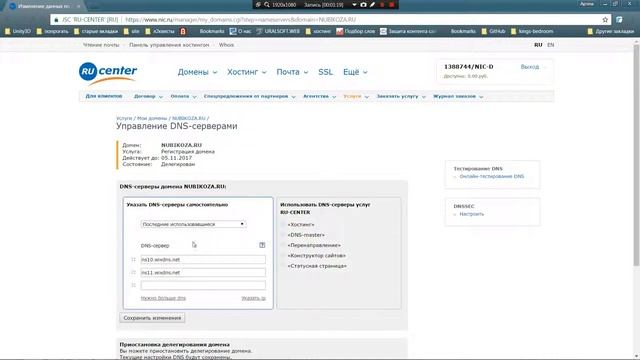Image resolution: width=640 pixels, height=360 pixels.
Task: Open the поиграть bookmark folder
Action: [x=52, y=31]
